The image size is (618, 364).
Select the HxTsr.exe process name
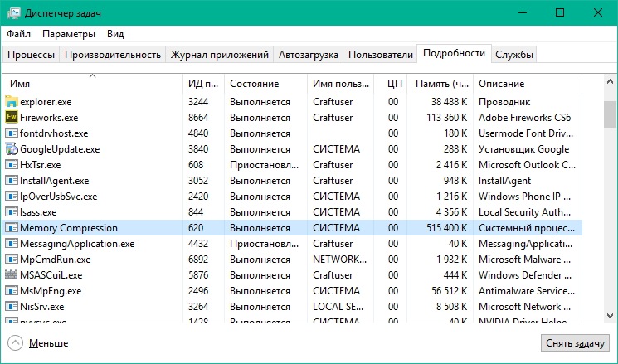40,165
